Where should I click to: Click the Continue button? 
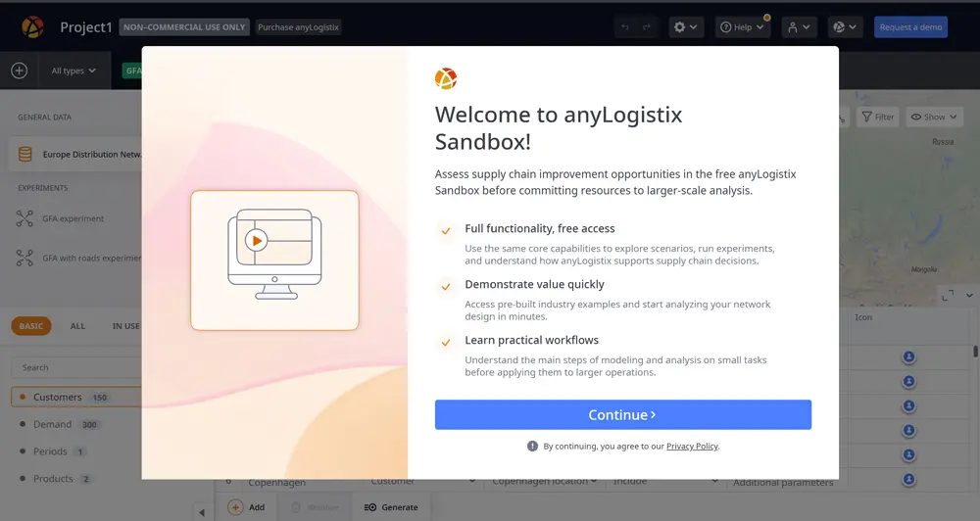click(623, 415)
